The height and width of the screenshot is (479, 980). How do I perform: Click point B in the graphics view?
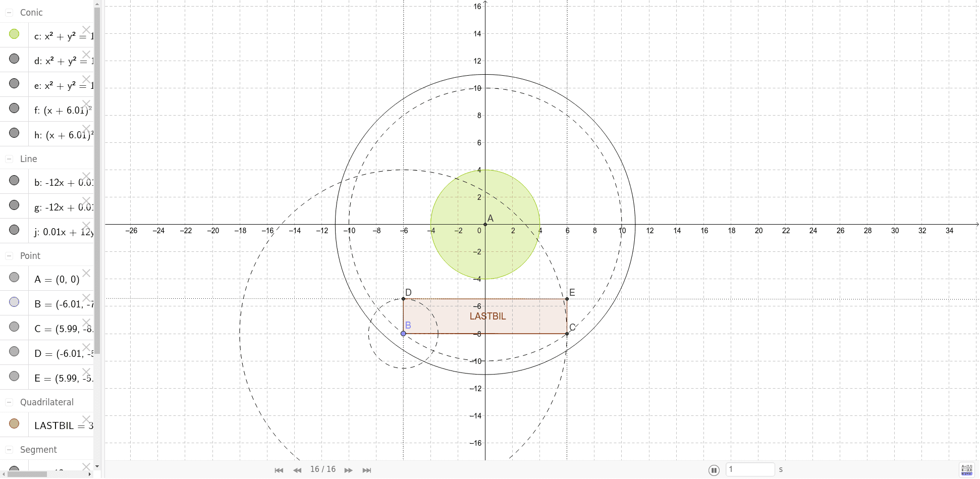click(x=403, y=334)
